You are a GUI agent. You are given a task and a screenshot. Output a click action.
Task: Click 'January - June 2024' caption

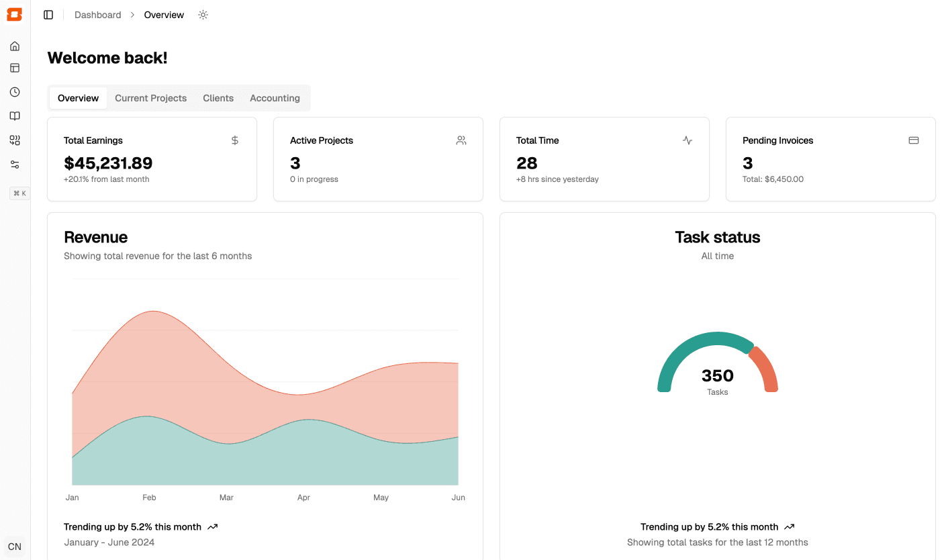109,543
